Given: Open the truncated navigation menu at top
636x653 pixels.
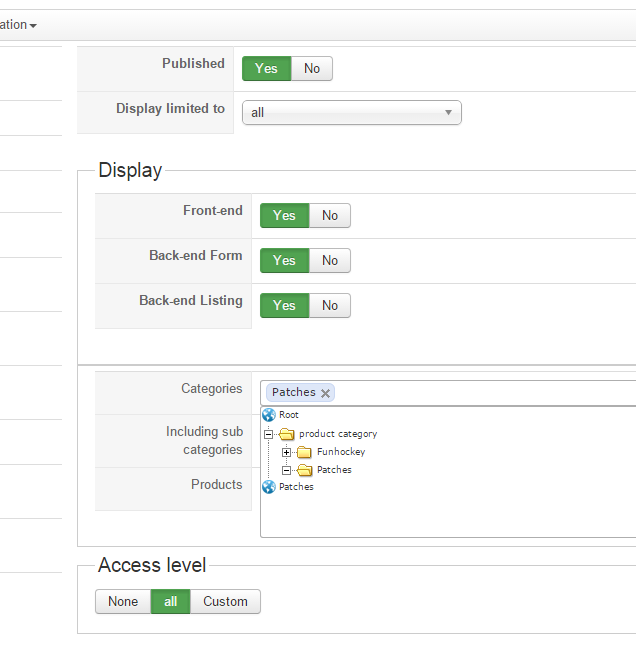Looking at the screenshot, I should coord(18,25).
